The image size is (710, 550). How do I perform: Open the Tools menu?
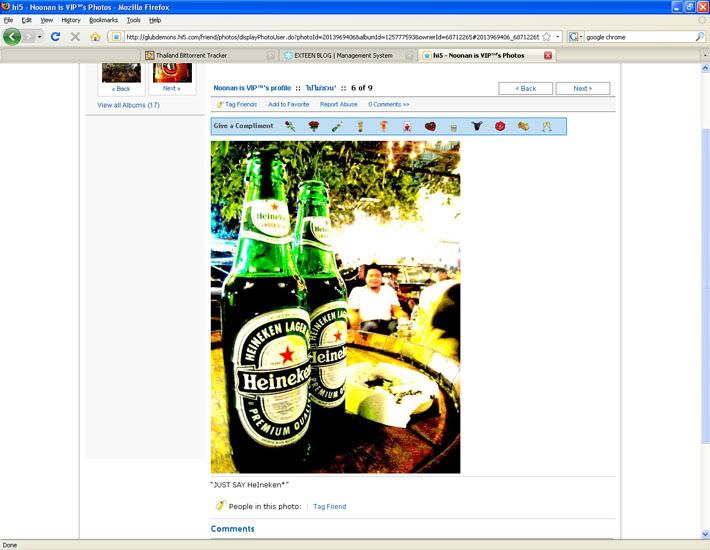tap(134, 20)
